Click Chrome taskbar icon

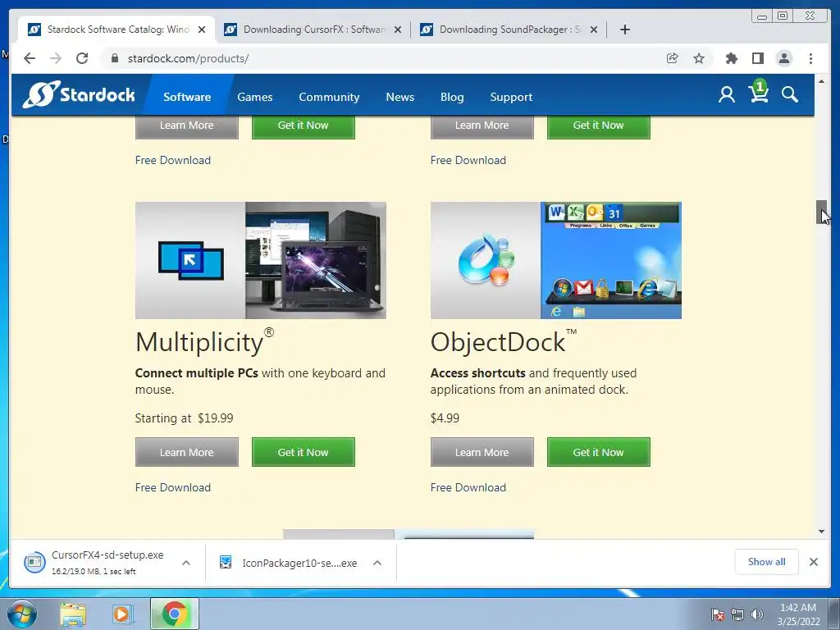(174, 614)
